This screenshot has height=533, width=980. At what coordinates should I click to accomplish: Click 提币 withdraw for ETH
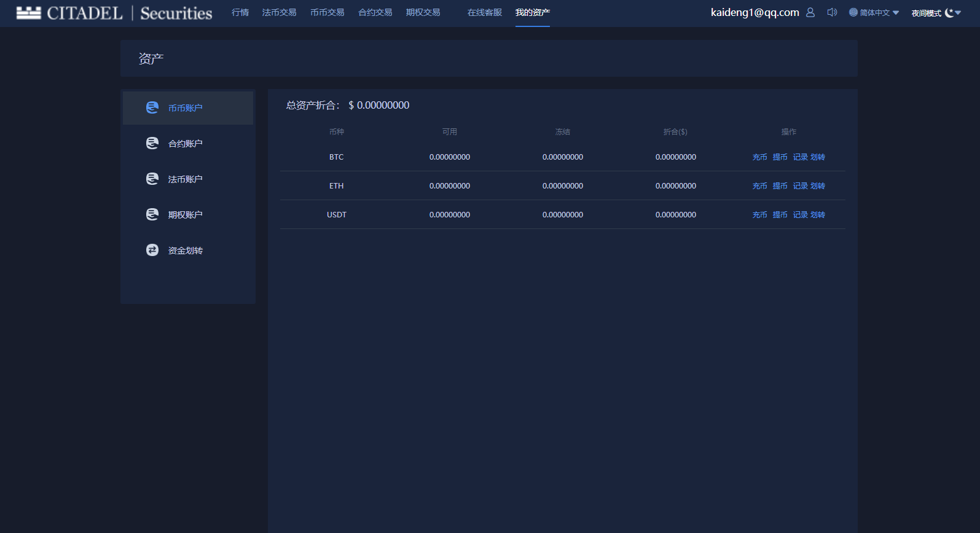coord(780,186)
